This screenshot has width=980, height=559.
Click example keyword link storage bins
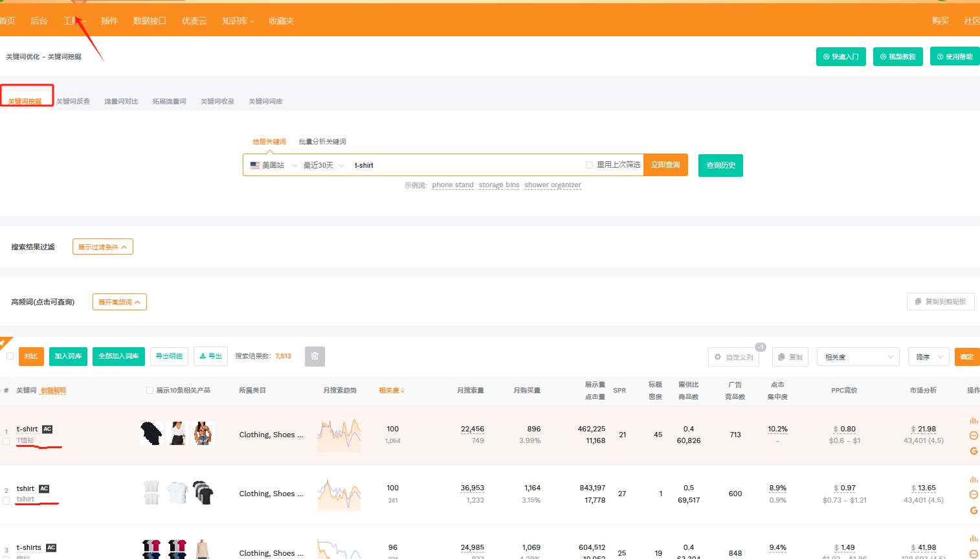coord(499,185)
